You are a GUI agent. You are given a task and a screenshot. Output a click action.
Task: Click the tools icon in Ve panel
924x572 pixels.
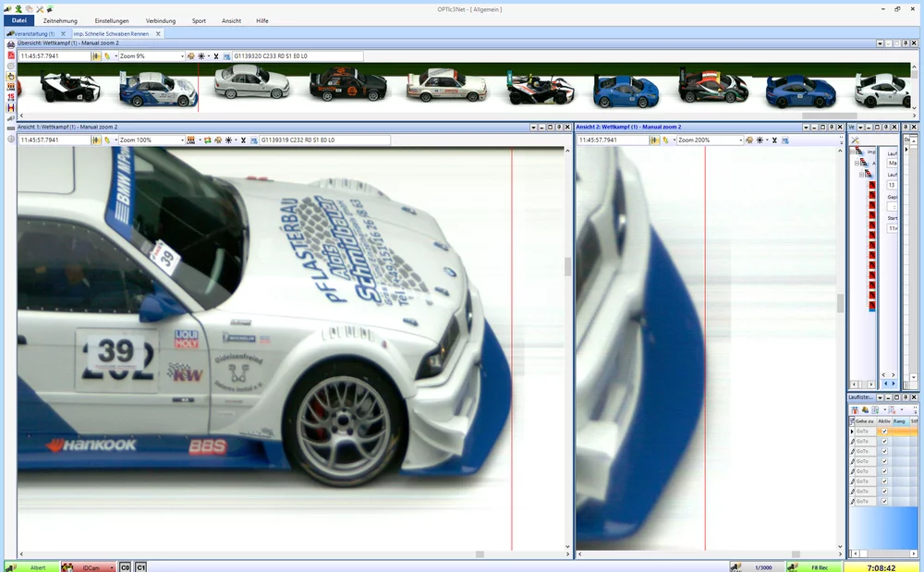pos(855,140)
